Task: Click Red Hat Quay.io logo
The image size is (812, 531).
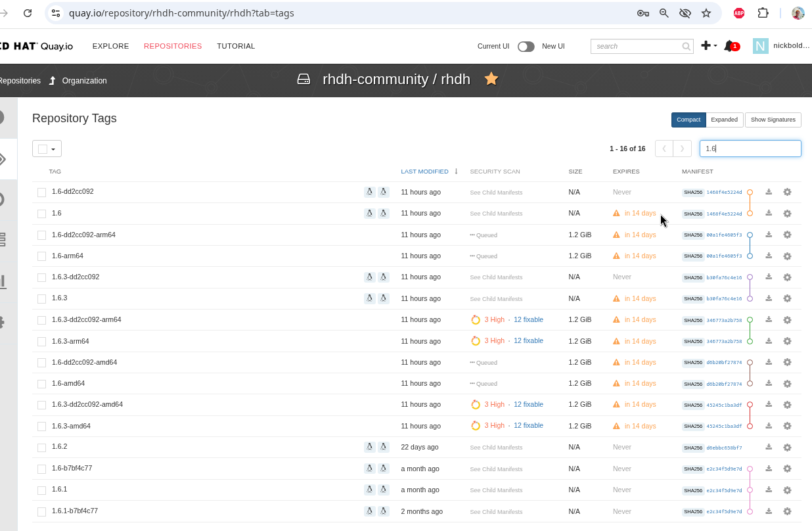Action: point(35,46)
